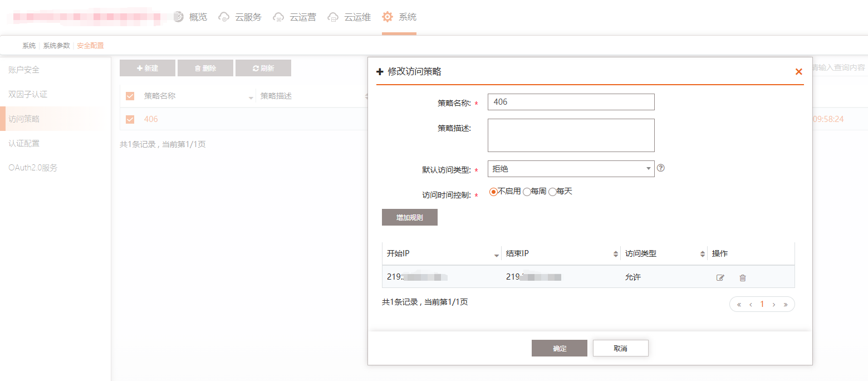Click the help icon beside 默认访问类型
The width and height of the screenshot is (868, 381).
coord(661,168)
